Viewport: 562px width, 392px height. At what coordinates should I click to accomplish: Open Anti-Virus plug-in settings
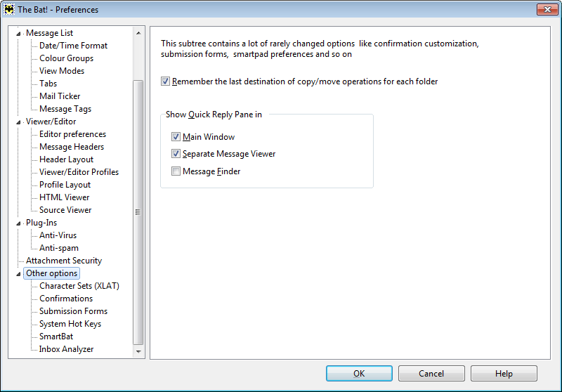(58, 235)
